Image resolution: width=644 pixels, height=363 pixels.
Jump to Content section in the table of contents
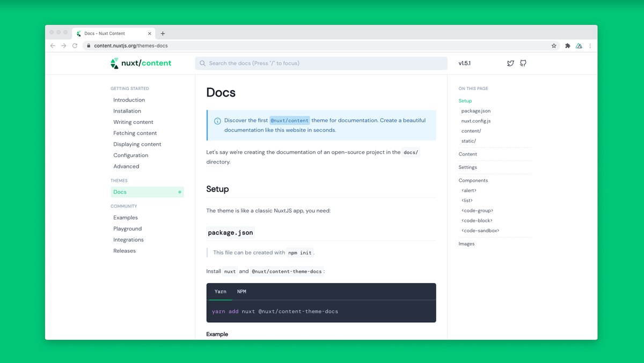pos(468,154)
